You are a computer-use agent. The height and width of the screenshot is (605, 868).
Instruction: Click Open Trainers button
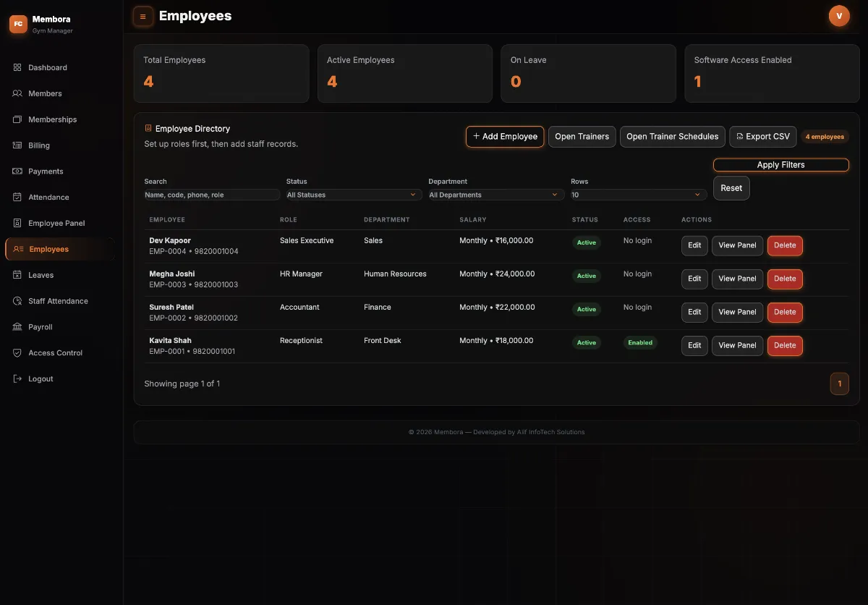point(582,136)
